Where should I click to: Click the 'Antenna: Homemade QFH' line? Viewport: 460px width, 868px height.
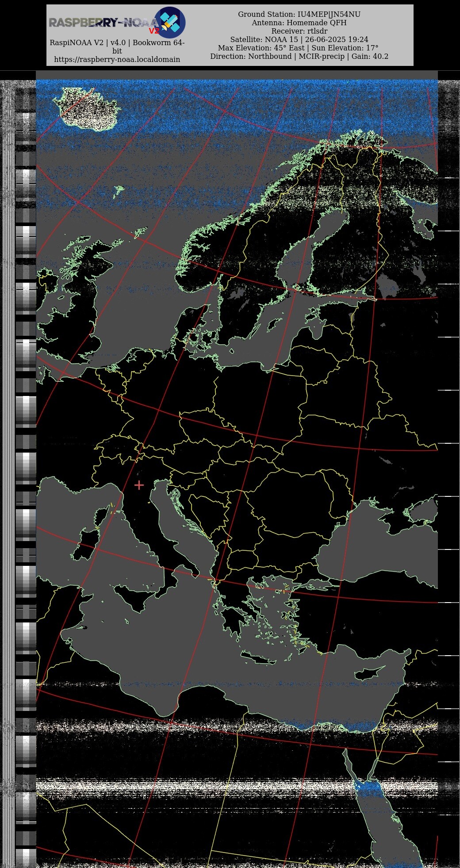299,23
